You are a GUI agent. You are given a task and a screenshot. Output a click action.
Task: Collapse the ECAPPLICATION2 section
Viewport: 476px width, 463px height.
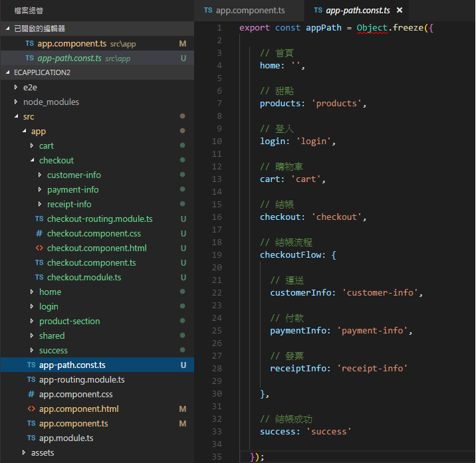pyautogui.click(x=7, y=72)
